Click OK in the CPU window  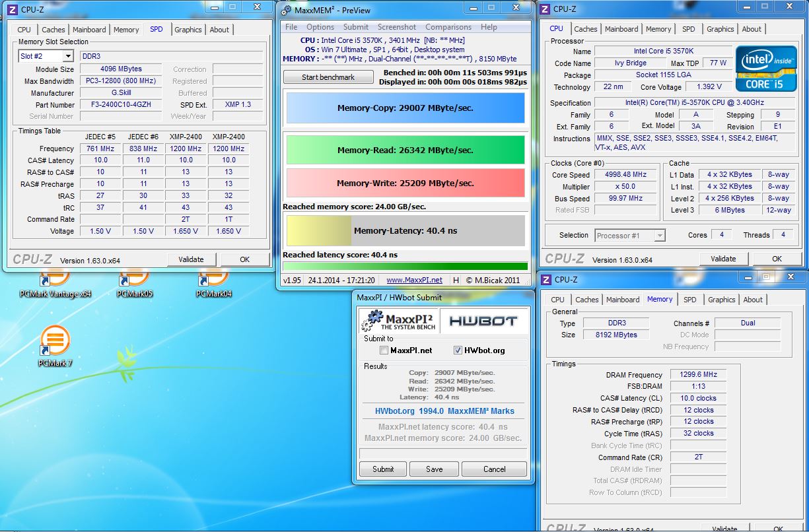coord(777,259)
